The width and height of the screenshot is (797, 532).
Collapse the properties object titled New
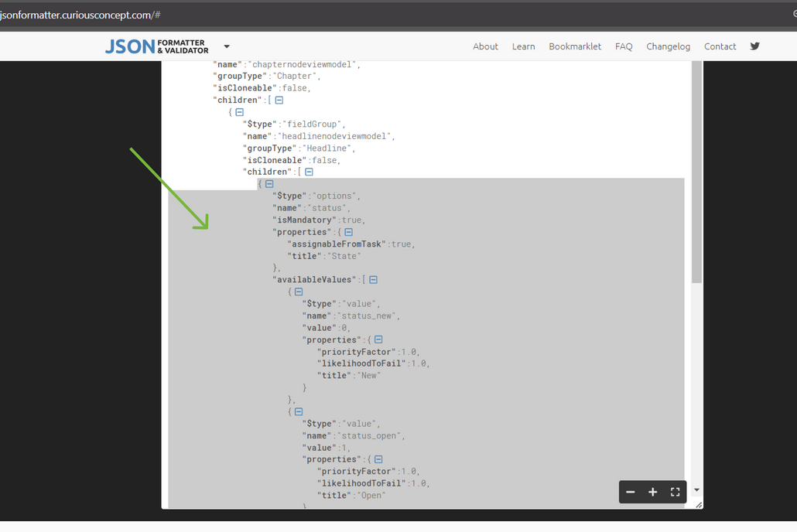point(378,339)
